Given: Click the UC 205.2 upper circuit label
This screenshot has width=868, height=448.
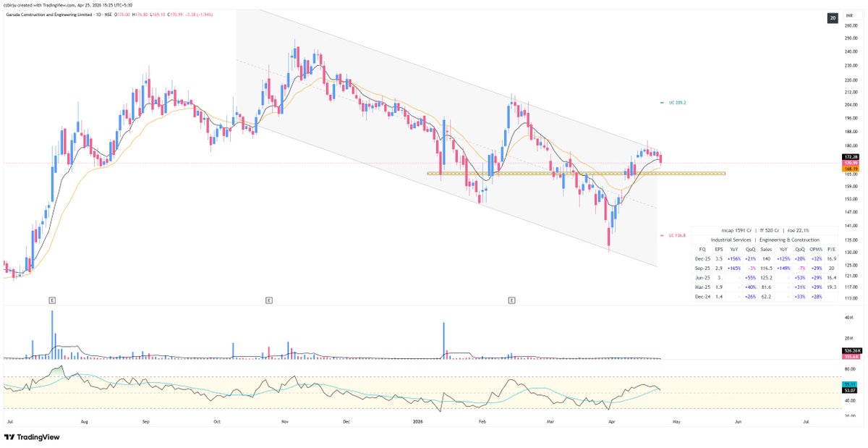Looking at the screenshot, I should pos(677,103).
